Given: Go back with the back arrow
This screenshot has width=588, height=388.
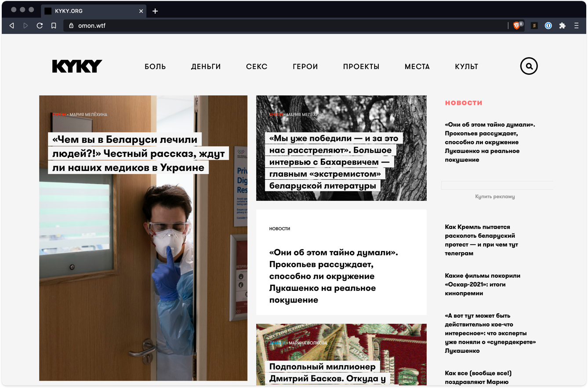Looking at the screenshot, I should pos(12,26).
